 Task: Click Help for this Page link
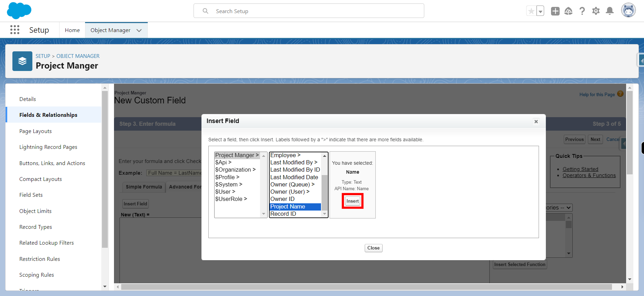[597, 94]
